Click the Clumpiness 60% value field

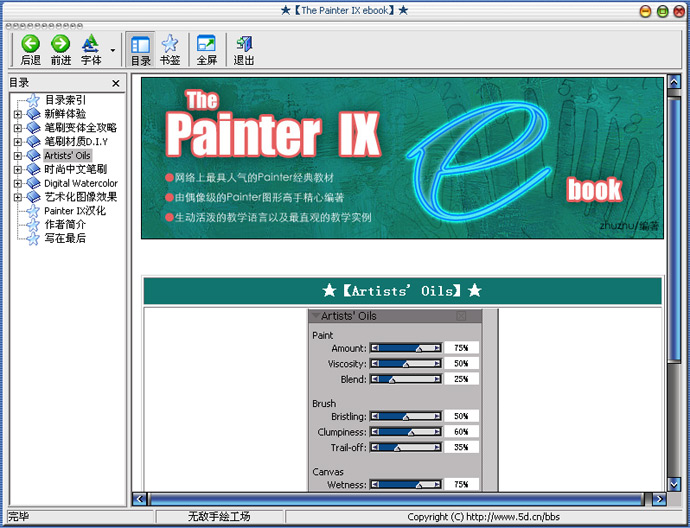point(461,432)
